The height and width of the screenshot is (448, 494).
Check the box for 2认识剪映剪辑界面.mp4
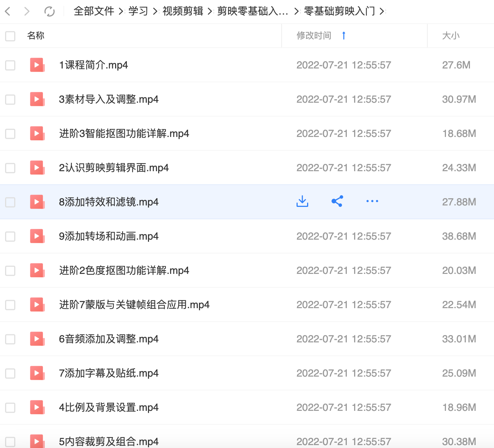10,168
